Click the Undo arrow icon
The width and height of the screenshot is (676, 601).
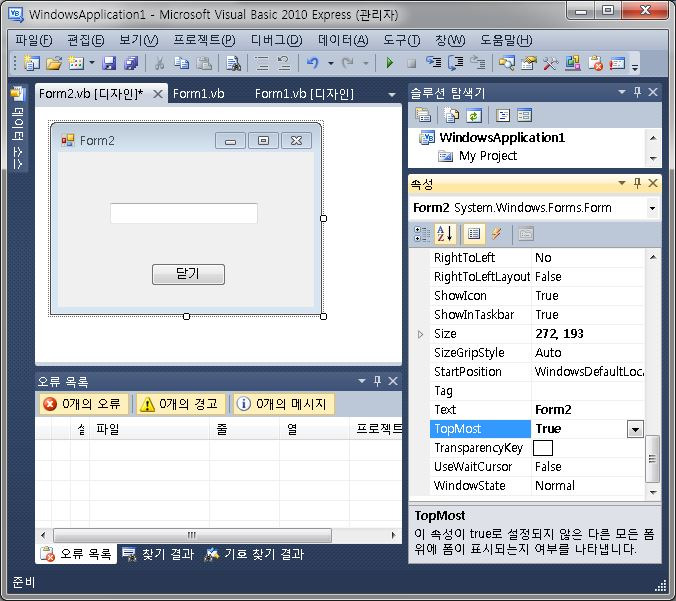point(313,64)
